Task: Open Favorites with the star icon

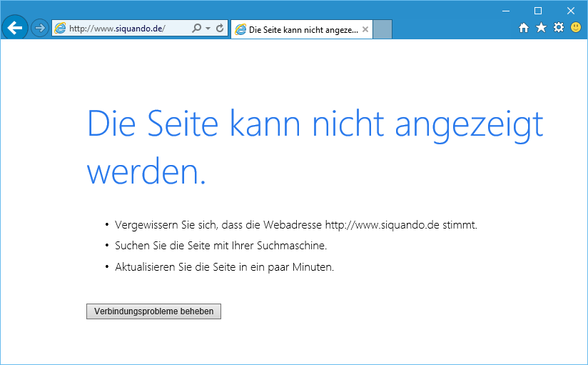Action: click(541, 27)
